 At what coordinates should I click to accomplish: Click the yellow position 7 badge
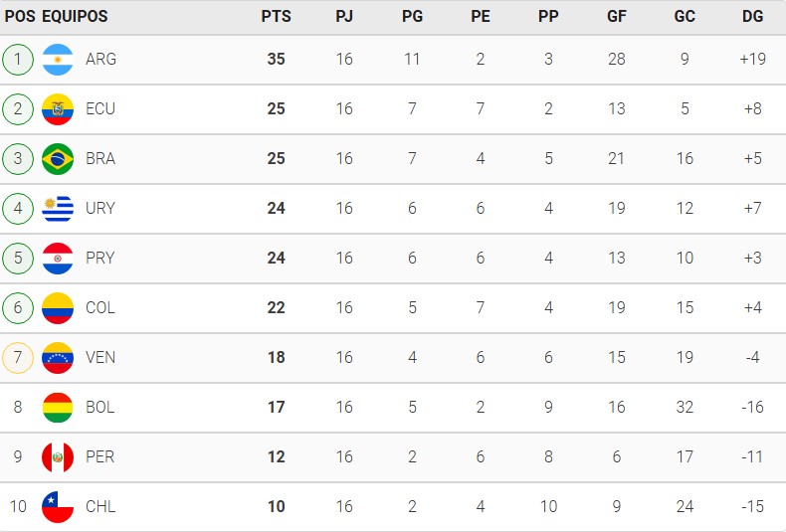tap(18, 358)
